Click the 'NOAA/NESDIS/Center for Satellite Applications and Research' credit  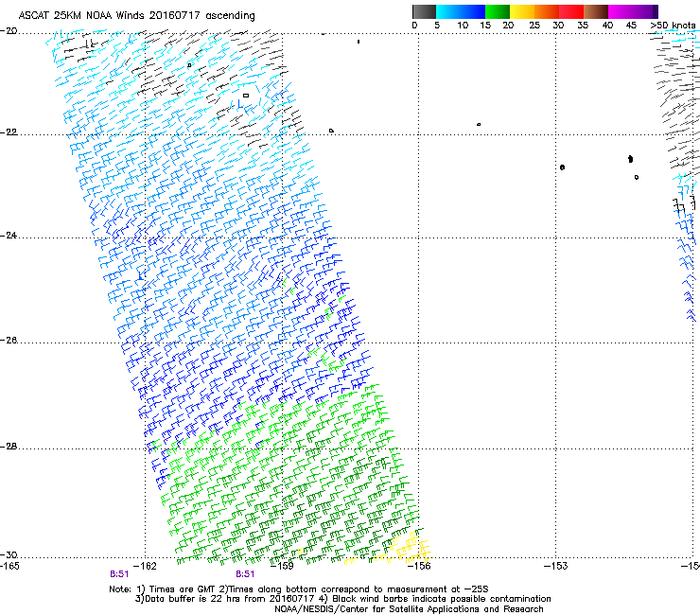[409, 609]
